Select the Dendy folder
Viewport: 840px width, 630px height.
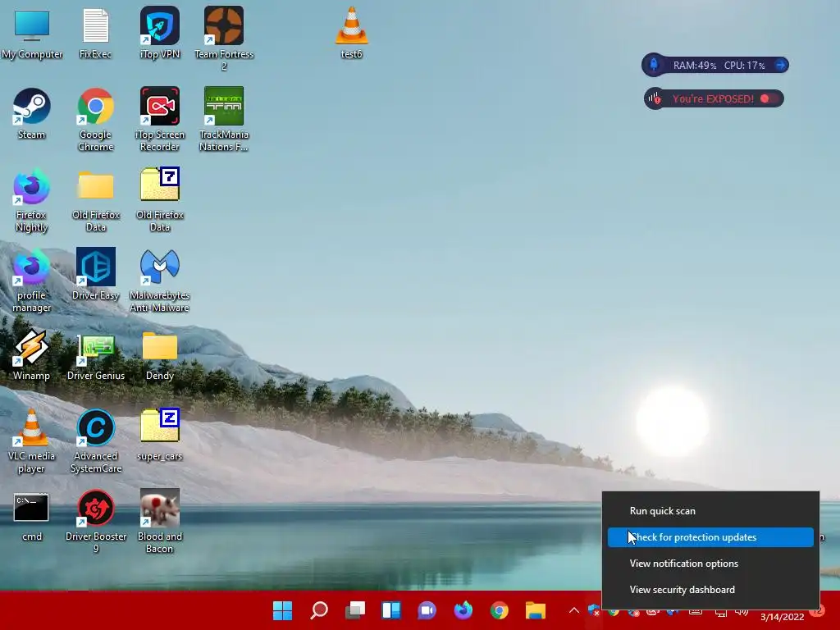click(160, 354)
